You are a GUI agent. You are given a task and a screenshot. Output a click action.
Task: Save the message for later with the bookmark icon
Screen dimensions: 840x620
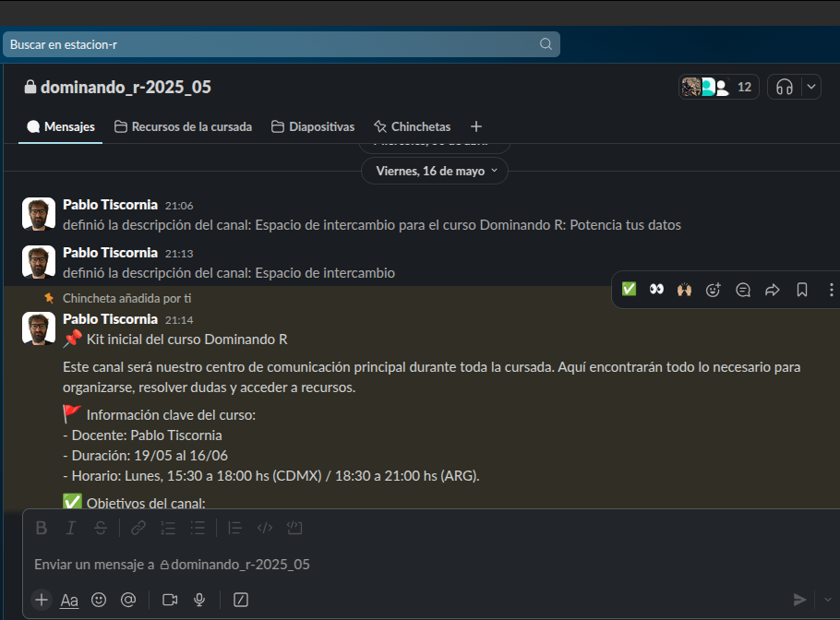click(802, 290)
